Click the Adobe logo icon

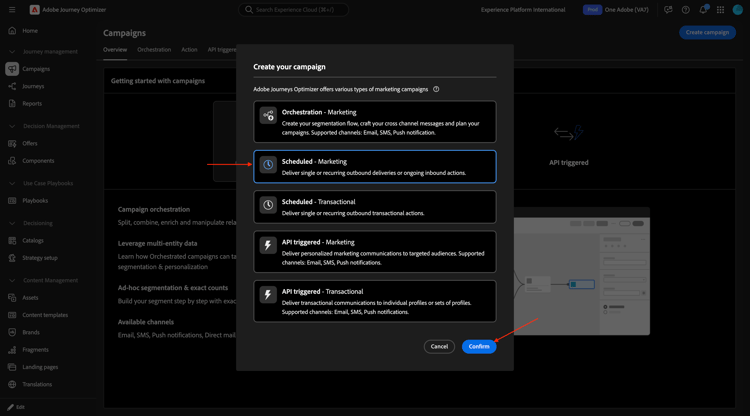click(x=34, y=10)
